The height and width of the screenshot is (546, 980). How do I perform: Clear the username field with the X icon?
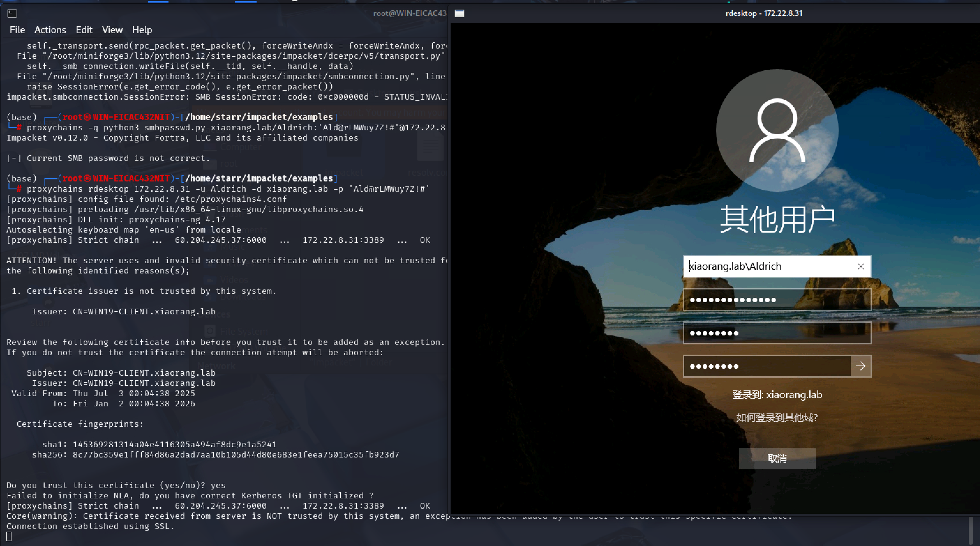[861, 266]
